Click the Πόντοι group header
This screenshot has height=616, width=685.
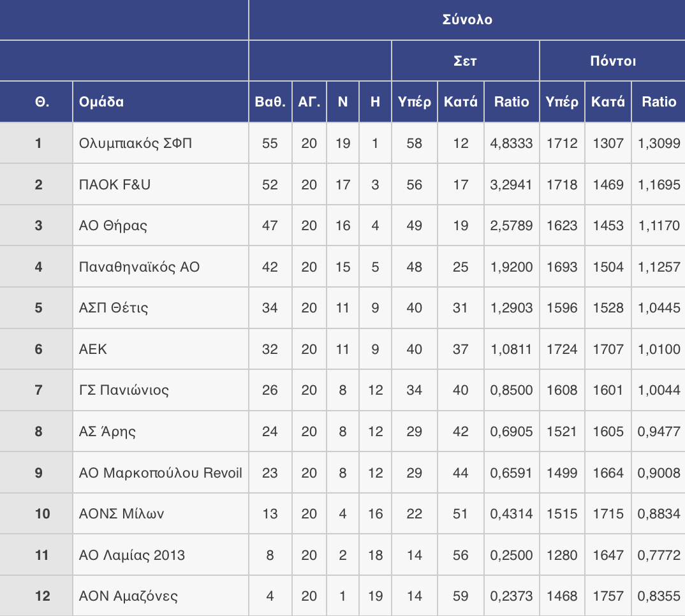[x=612, y=61]
